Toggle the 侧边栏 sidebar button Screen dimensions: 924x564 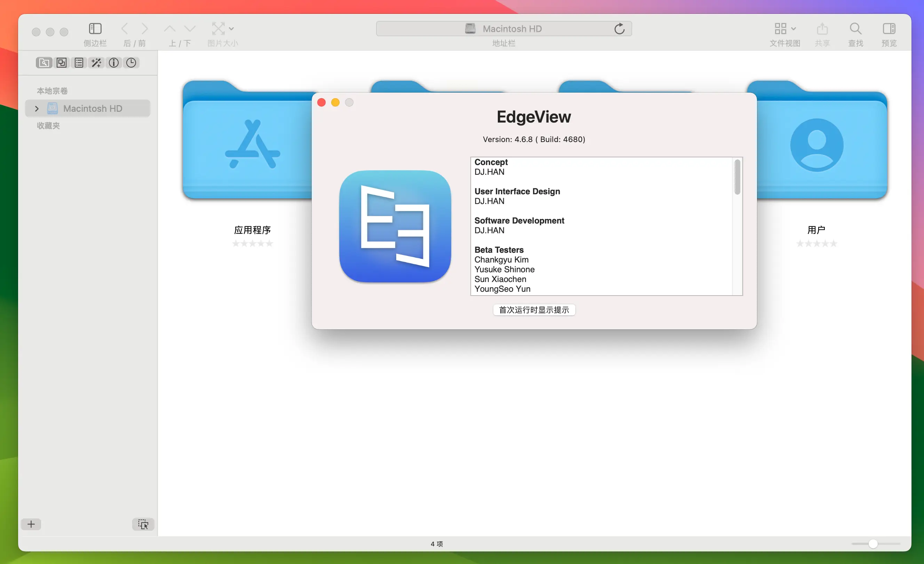coord(95,29)
